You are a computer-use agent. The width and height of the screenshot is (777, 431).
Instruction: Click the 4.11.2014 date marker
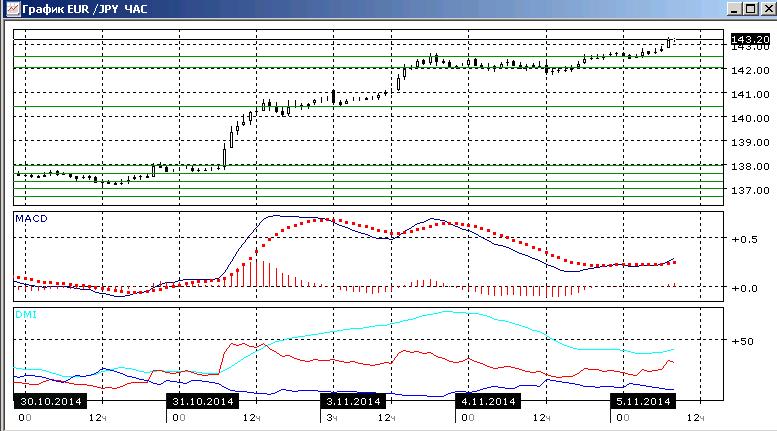[488, 401]
